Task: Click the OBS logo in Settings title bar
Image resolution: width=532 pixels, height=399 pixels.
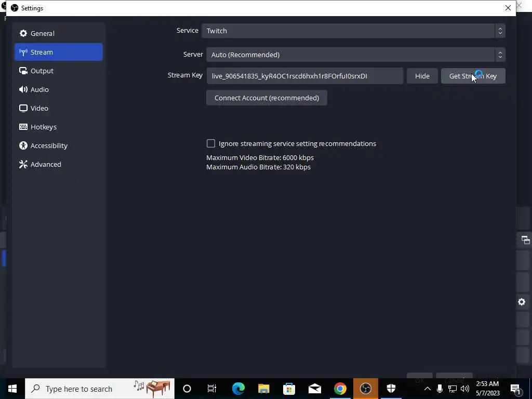Action: pyautogui.click(x=14, y=8)
